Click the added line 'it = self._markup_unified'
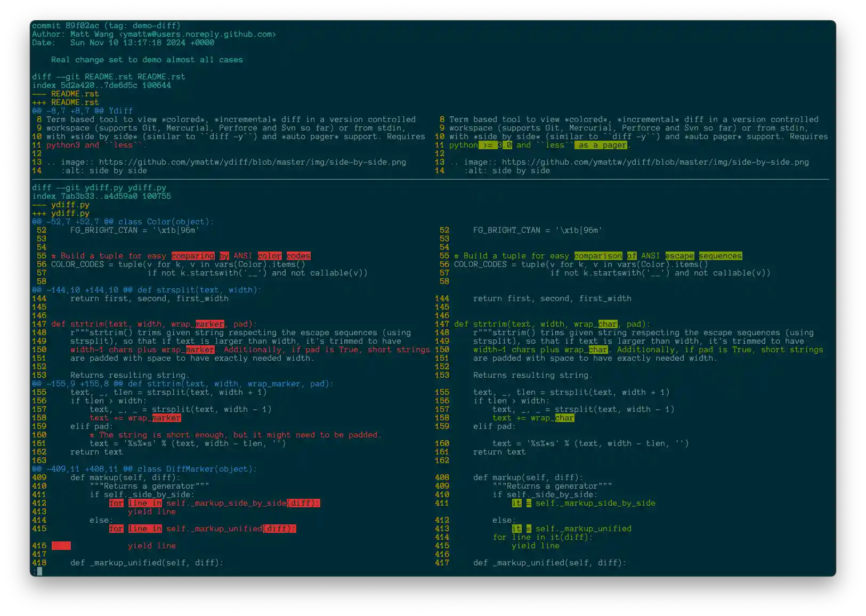Viewport: 866px width, 616px height. (x=572, y=529)
